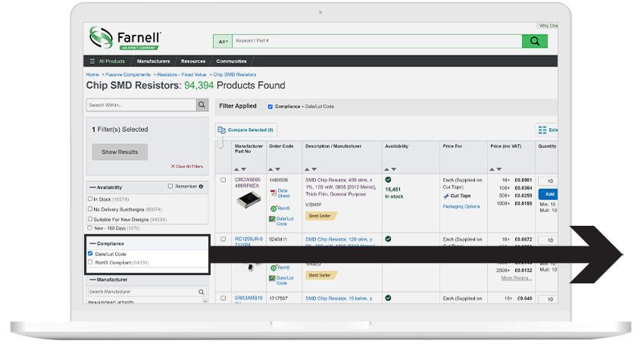Check Suitable For New Designs filter
This screenshot has height=344, width=644.
coord(90,219)
